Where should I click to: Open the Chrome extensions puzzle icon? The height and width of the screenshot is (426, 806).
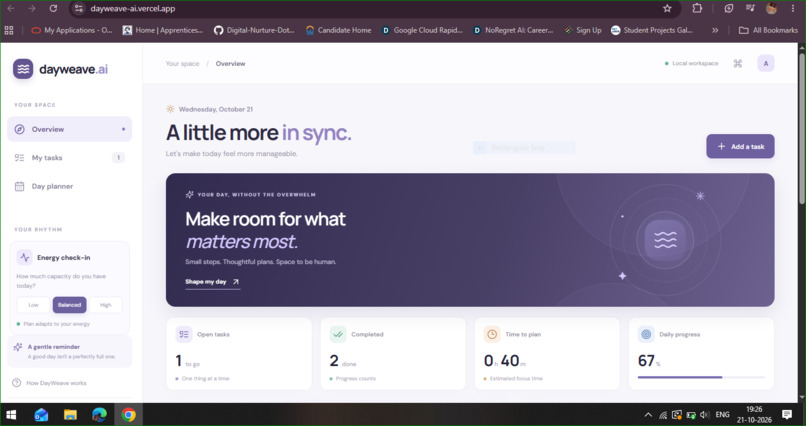coord(697,9)
